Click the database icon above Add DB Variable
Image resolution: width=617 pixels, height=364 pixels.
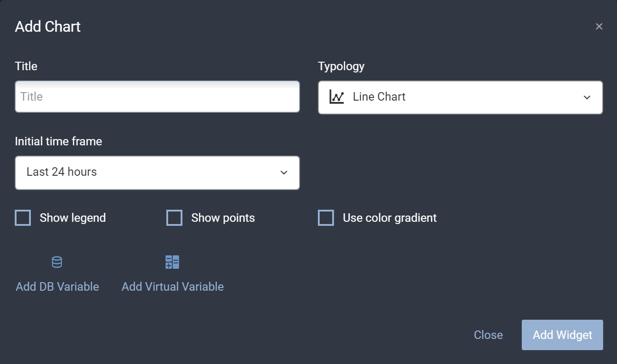pyautogui.click(x=57, y=262)
